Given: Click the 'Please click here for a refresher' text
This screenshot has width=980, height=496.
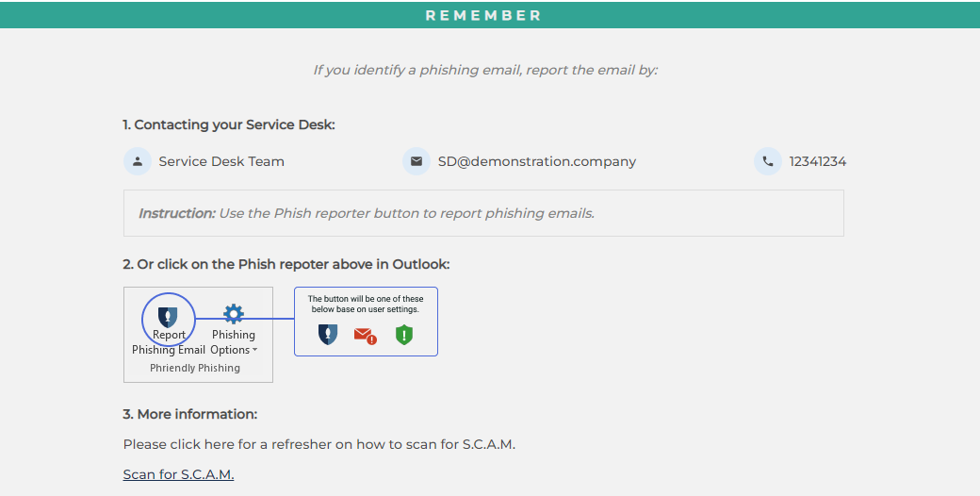Looking at the screenshot, I should point(319,444).
